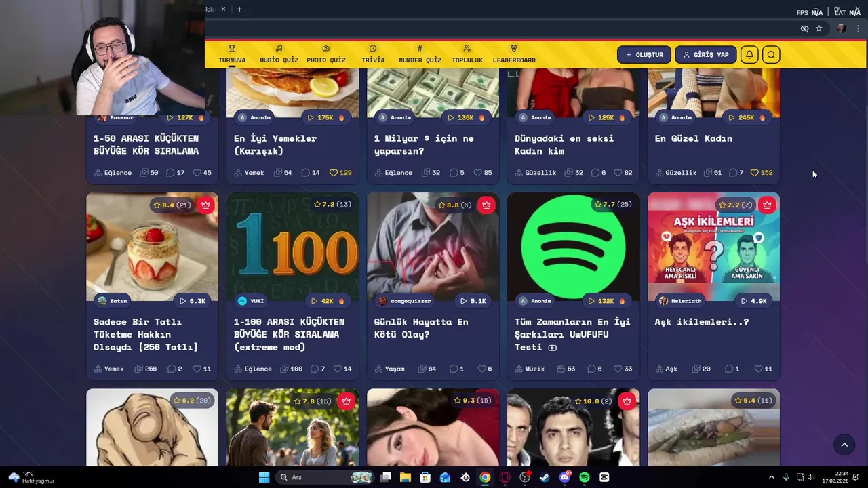Bookmark this page with the star icon

click(x=819, y=28)
